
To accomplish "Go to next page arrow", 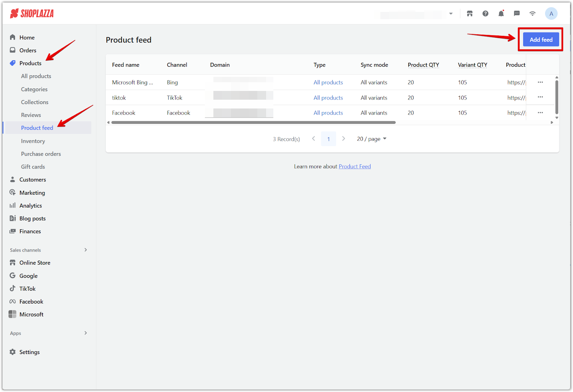I will 343,139.
